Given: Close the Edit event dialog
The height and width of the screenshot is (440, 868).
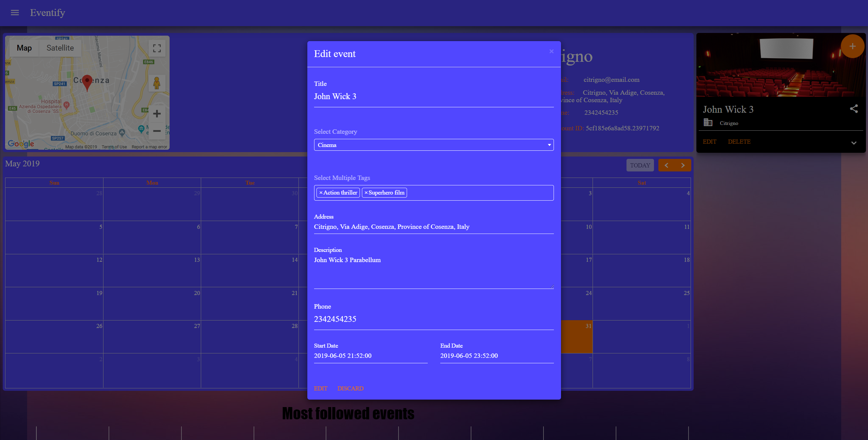Looking at the screenshot, I should click(x=552, y=51).
